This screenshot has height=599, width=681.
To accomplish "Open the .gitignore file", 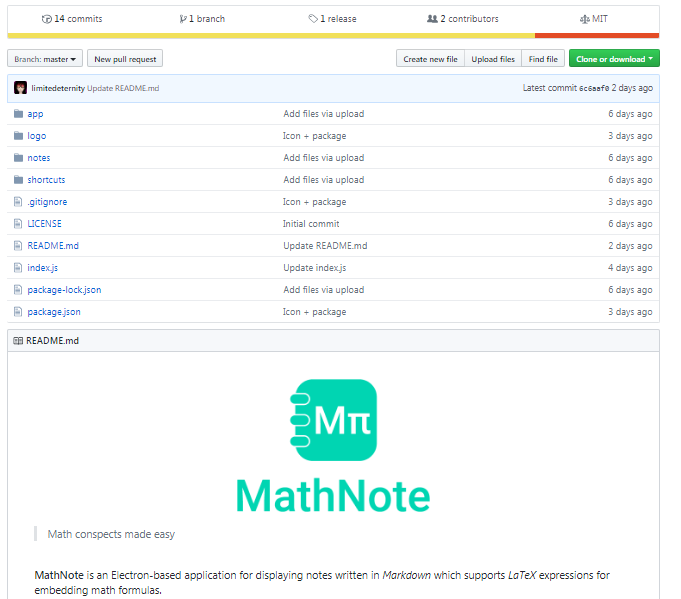I will (x=47, y=202).
